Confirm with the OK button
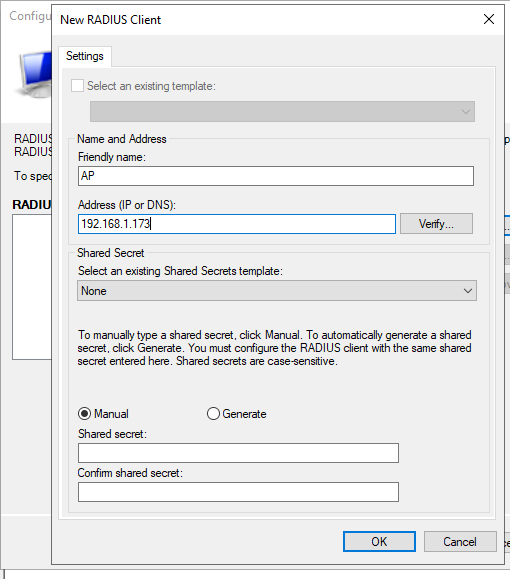Viewport: 510px width, 579px height. (x=379, y=542)
